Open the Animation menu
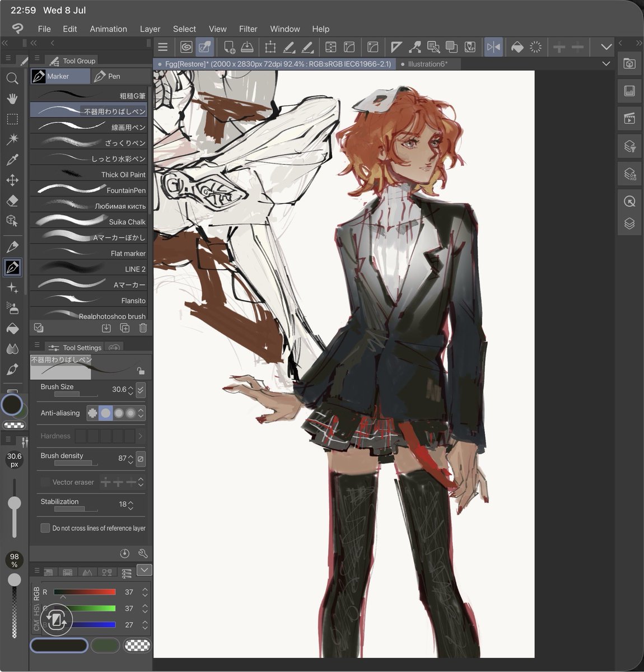This screenshot has width=644, height=672. [109, 29]
